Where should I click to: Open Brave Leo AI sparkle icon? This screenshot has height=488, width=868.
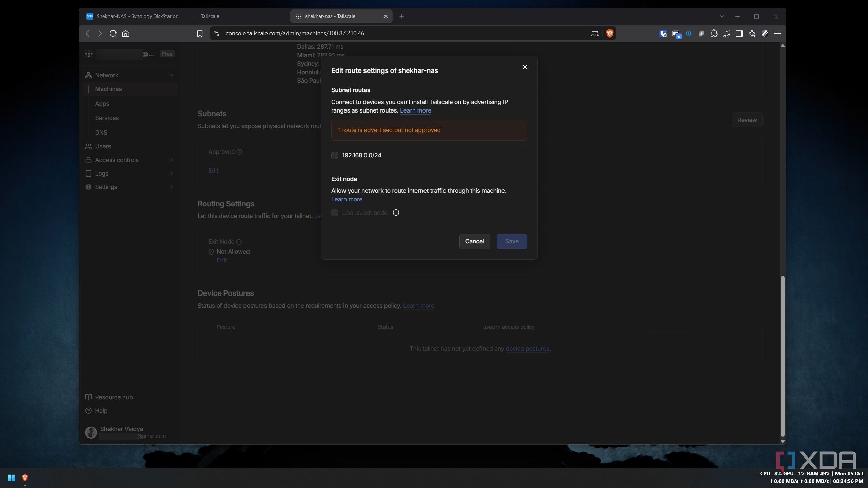[752, 33]
